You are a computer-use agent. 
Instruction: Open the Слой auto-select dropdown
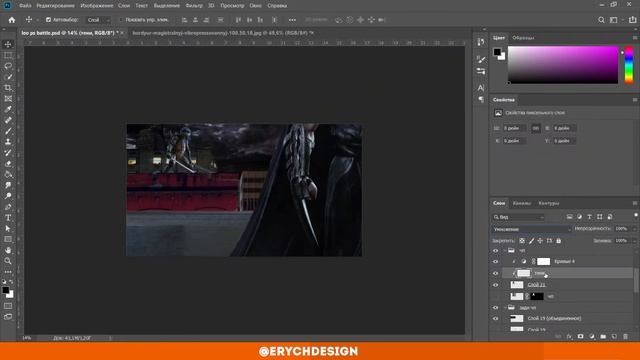[x=98, y=20]
